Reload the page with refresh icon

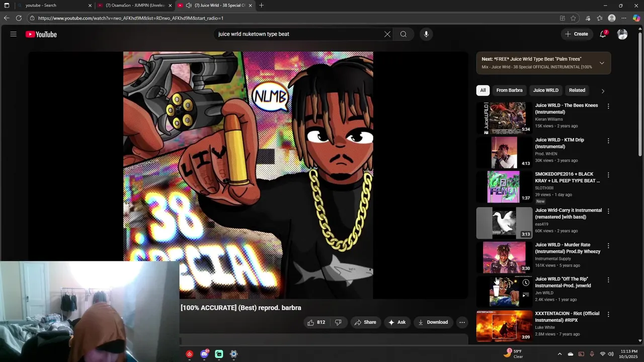click(19, 18)
